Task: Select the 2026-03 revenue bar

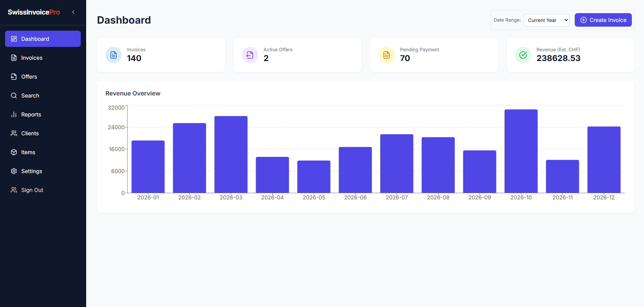Action: 231,155
